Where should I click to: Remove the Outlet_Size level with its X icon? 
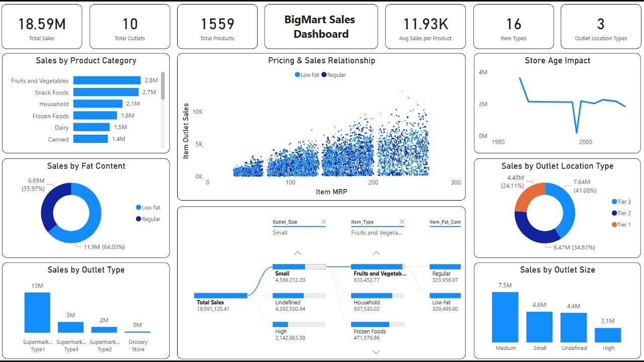coord(323,222)
